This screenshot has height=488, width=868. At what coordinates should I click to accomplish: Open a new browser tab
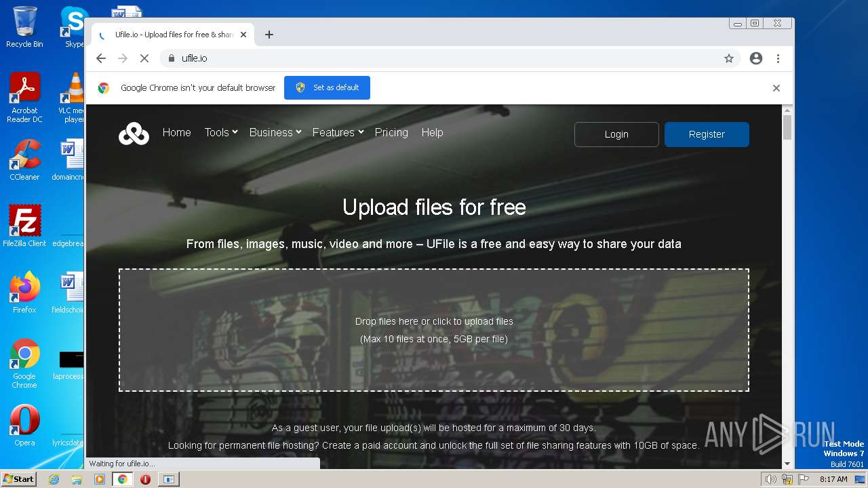coord(269,35)
